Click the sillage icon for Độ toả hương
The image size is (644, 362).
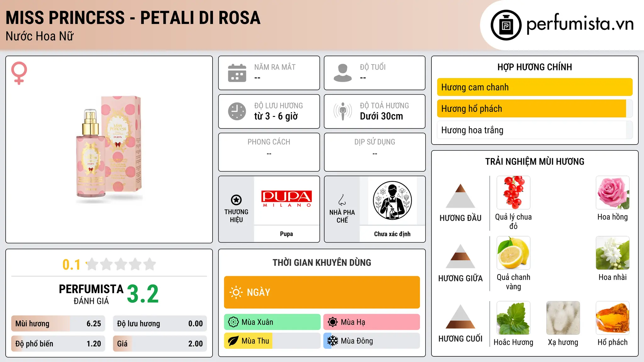pyautogui.click(x=343, y=111)
